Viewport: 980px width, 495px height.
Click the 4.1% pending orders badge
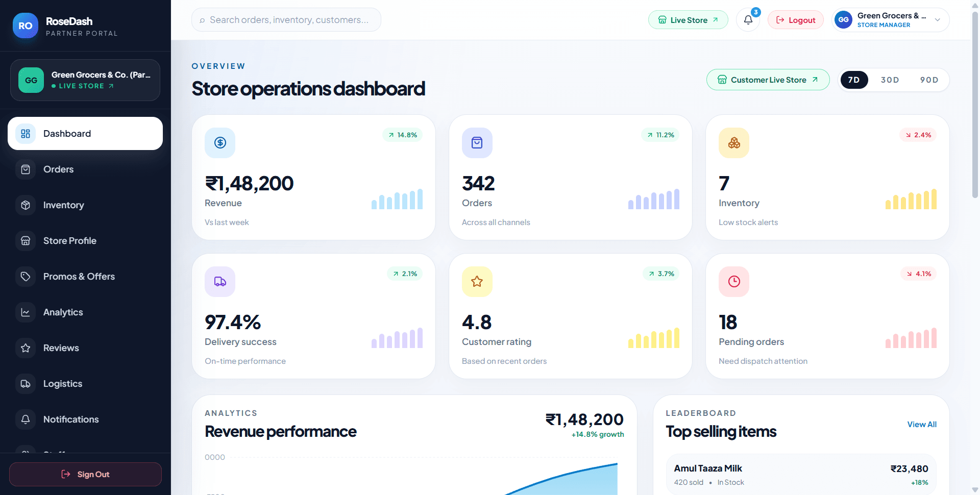919,274
